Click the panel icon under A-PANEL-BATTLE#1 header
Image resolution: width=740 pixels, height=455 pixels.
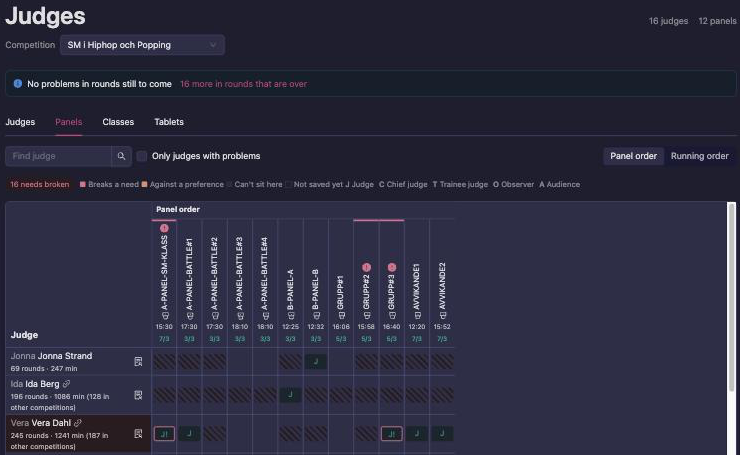190,315
